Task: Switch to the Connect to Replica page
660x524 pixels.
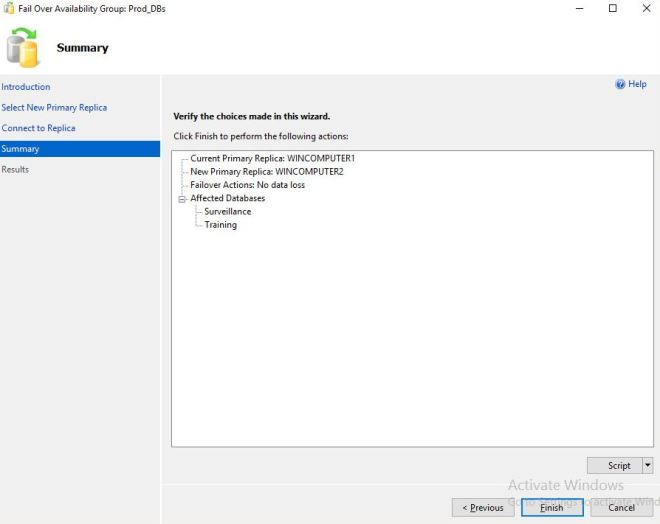Action: 38,128
